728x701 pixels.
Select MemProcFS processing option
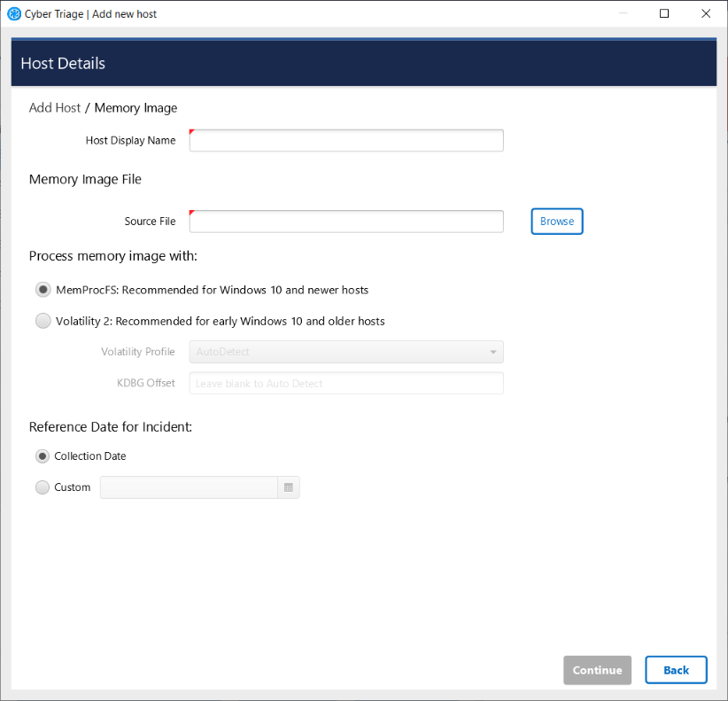tap(43, 290)
